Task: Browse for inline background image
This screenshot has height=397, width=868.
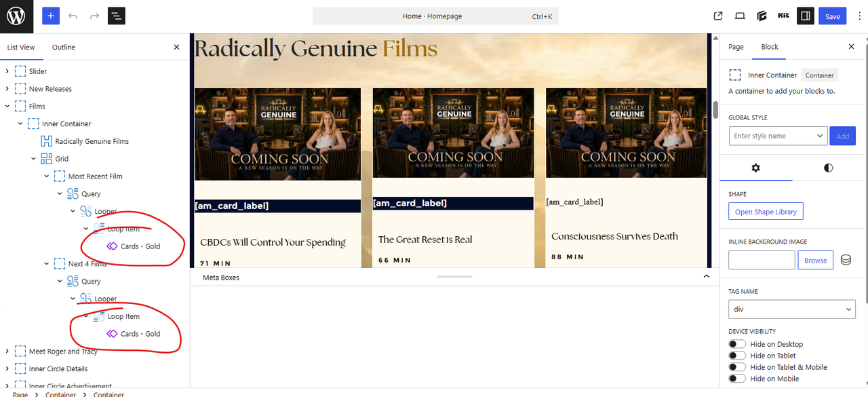Action: 816,260
